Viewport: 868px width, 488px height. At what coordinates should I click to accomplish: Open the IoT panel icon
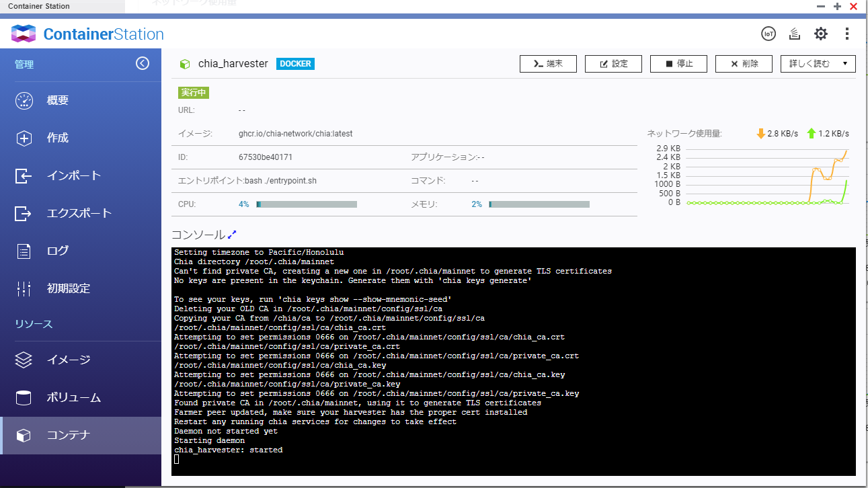[768, 33]
